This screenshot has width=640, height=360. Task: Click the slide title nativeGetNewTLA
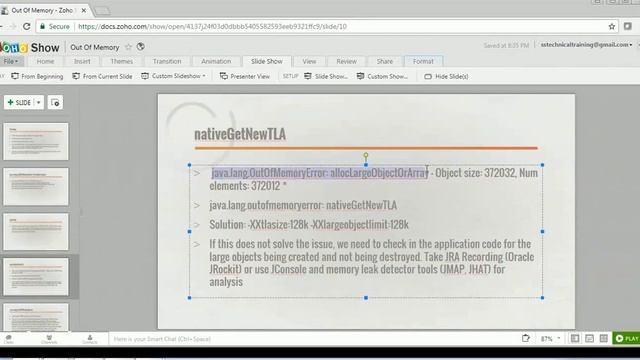click(x=240, y=134)
